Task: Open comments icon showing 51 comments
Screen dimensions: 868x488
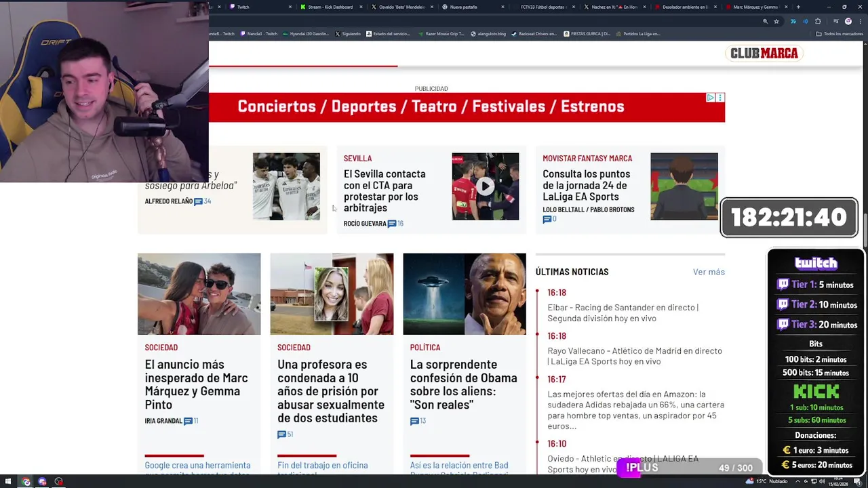Action: 281,434
